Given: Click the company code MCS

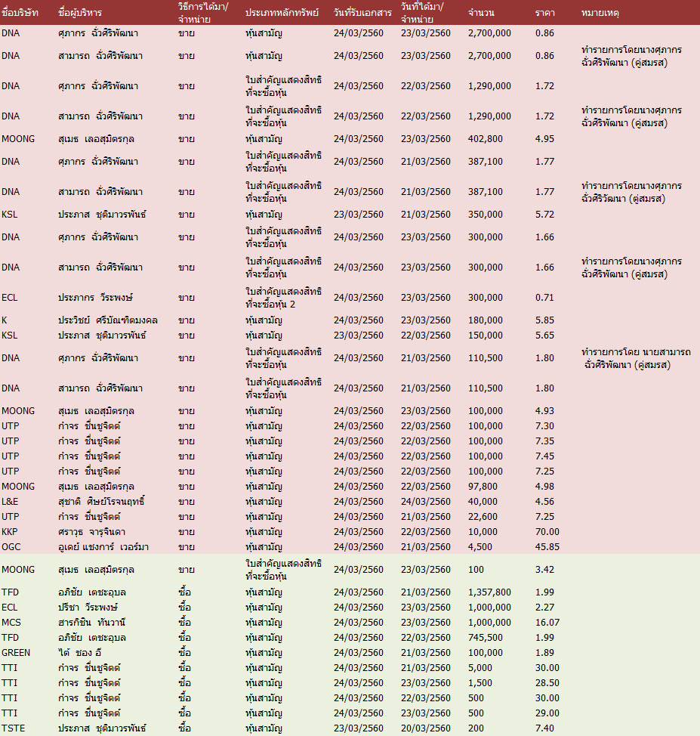Looking at the screenshot, I should tap(11, 623).
